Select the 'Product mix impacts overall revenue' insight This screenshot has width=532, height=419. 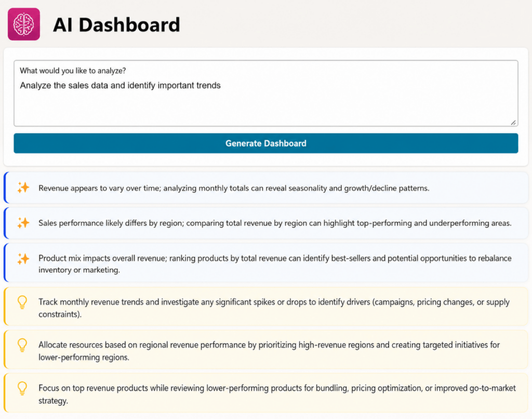[x=265, y=263]
